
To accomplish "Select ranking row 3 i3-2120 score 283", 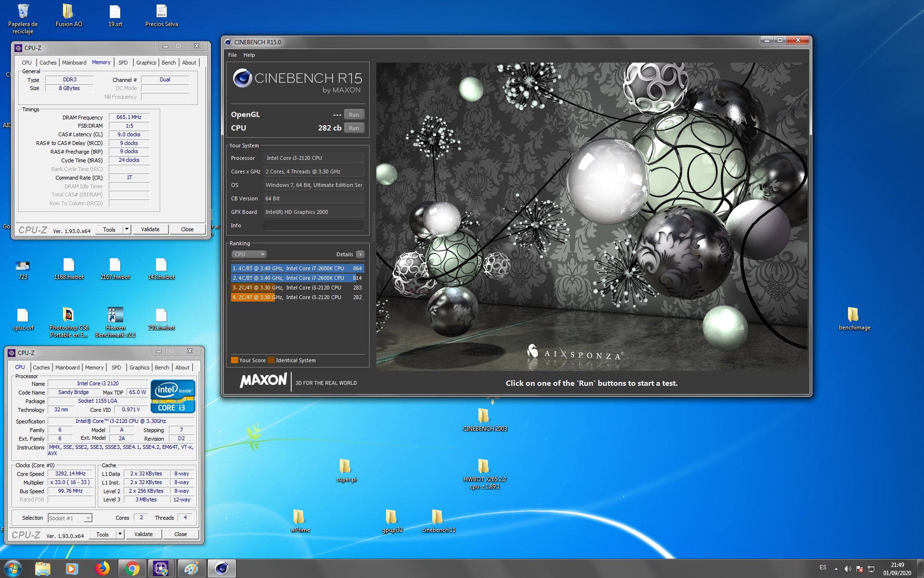I will tap(297, 288).
